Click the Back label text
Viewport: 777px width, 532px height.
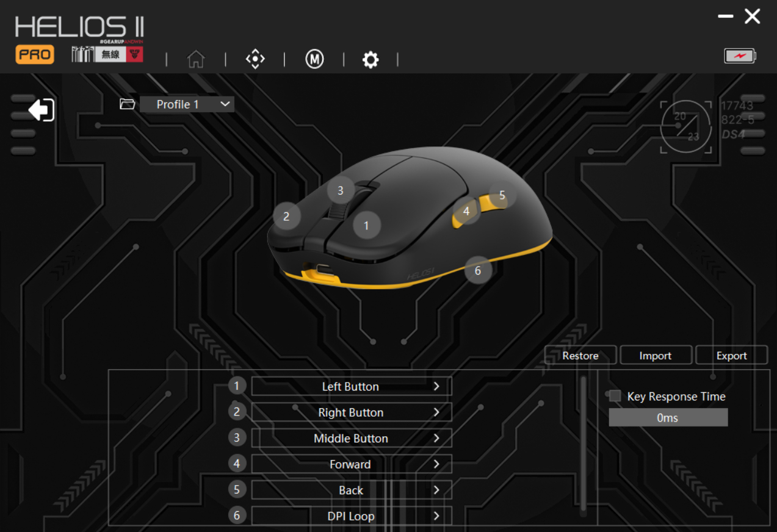point(351,491)
